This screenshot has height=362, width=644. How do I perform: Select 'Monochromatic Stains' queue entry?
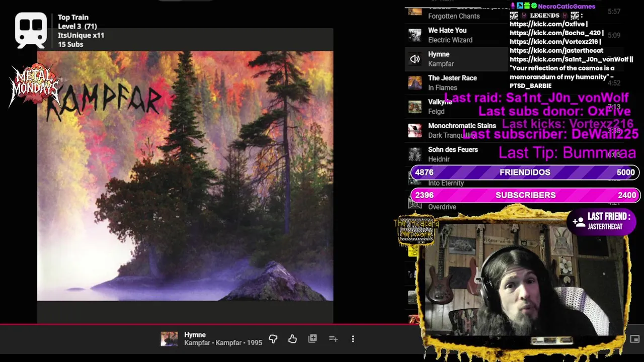(462, 126)
